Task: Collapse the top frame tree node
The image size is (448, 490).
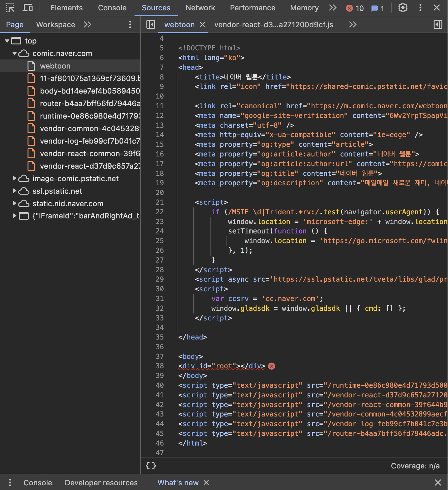Action: pyautogui.click(x=7, y=41)
